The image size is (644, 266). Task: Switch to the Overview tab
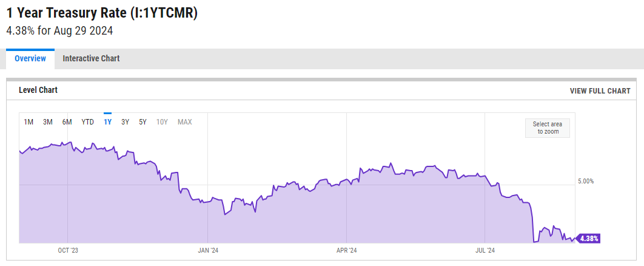tap(30, 59)
